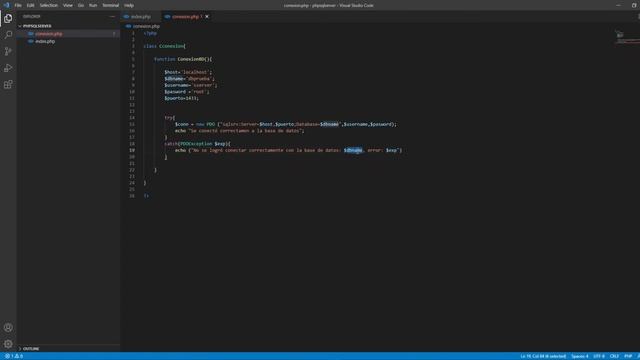640x360 pixels.
Task: Open the Help menu
Action: tap(129, 5)
